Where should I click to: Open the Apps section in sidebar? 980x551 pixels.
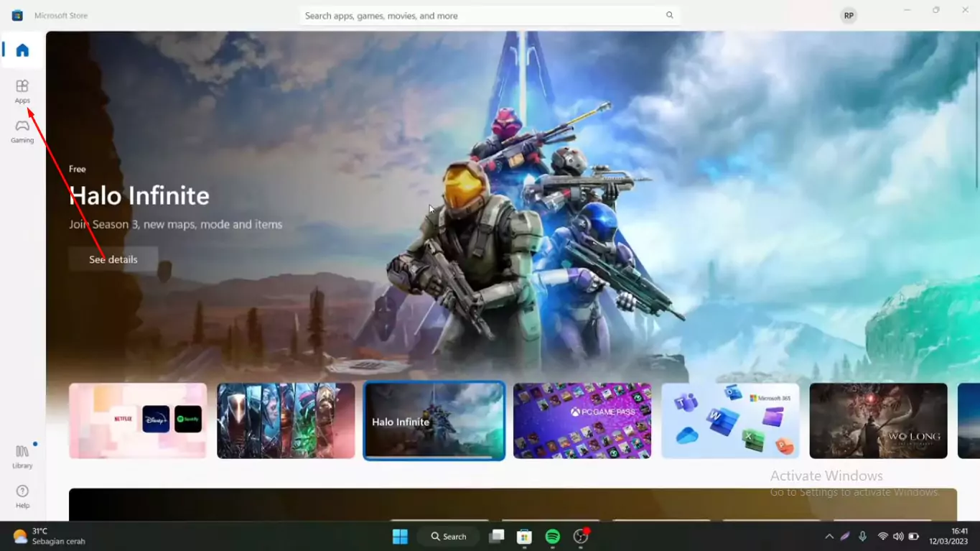(22, 91)
